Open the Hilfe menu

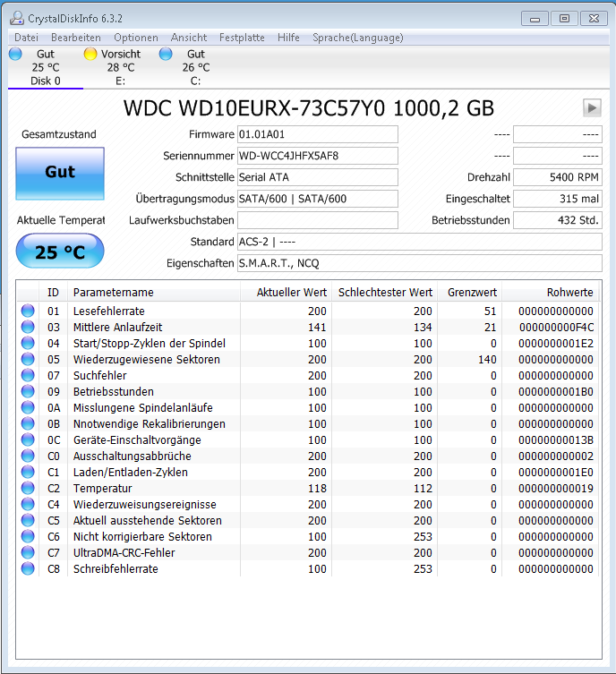point(288,38)
